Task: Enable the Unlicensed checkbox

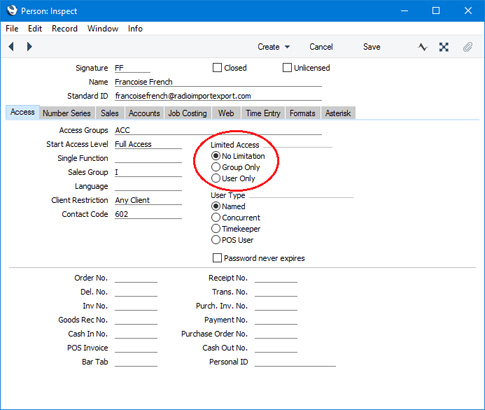Action: pos(287,68)
